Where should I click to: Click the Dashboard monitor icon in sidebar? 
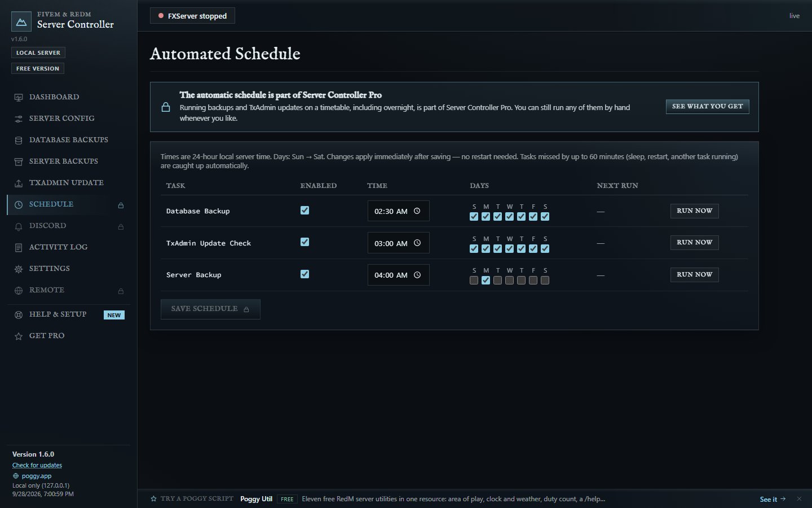[19, 98]
